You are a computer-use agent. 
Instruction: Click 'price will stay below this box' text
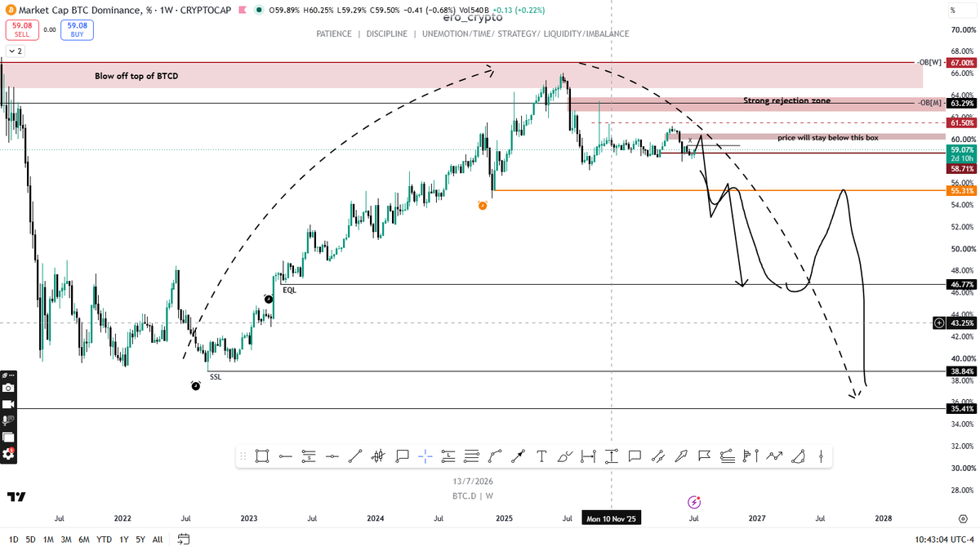[828, 138]
